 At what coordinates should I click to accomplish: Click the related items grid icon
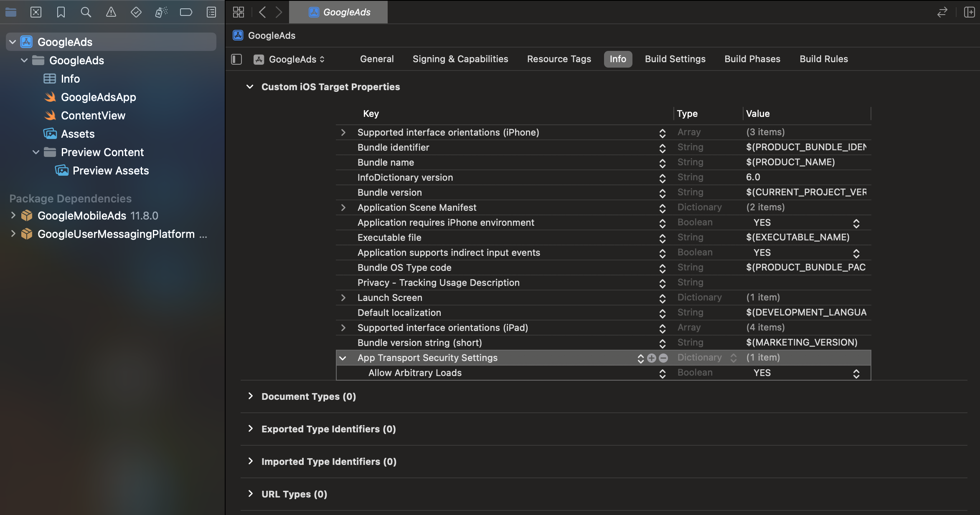tap(239, 12)
